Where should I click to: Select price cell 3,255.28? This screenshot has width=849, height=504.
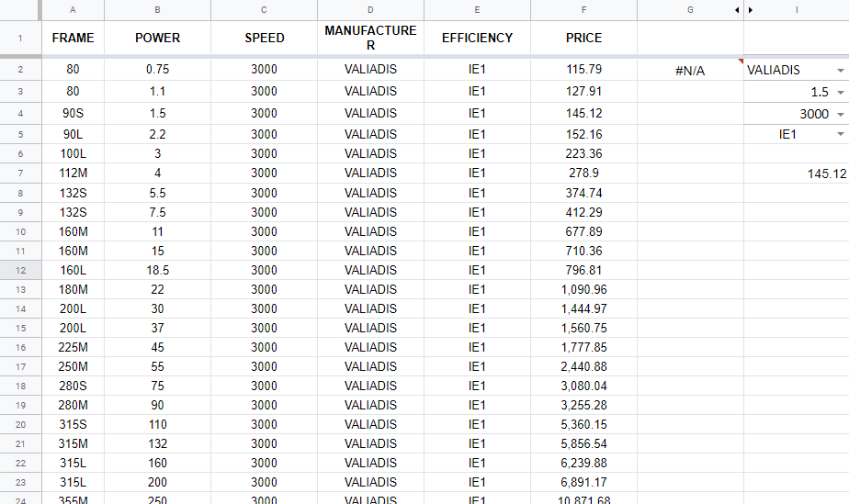click(x=583, y=405)
